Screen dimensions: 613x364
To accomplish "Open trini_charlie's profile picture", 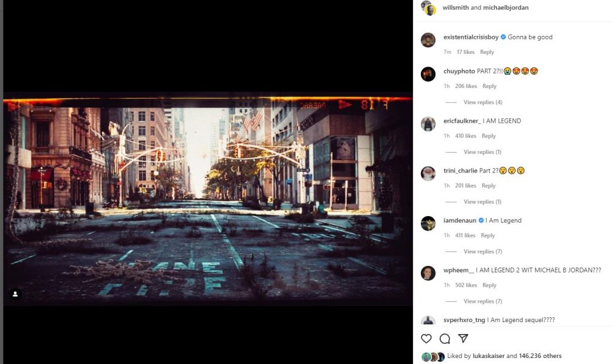I will 428,173.
